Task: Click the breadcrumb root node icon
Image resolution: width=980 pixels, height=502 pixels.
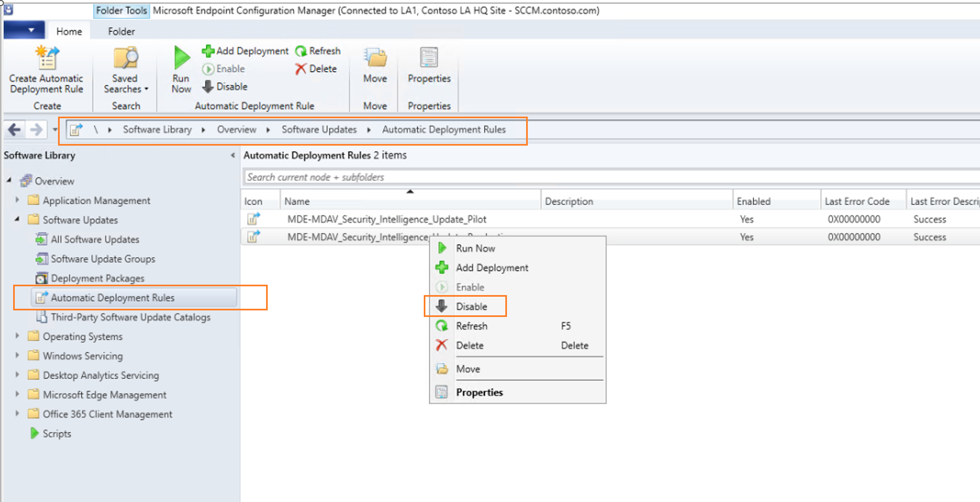Action: pos(76,130)
